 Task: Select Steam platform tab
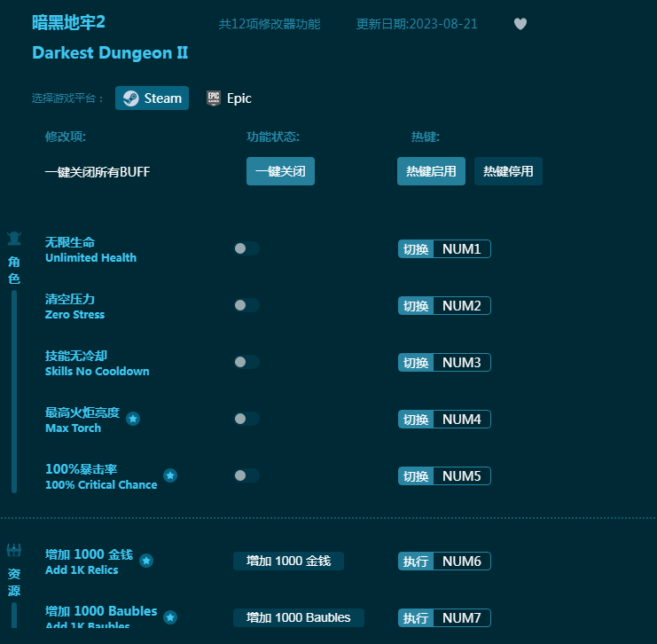(153, 98)
